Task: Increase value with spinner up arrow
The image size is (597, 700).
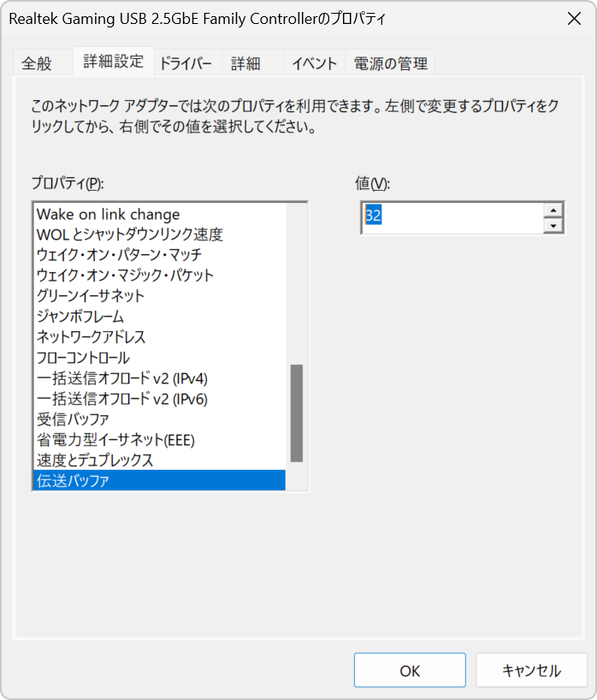Action: (553, 211)
